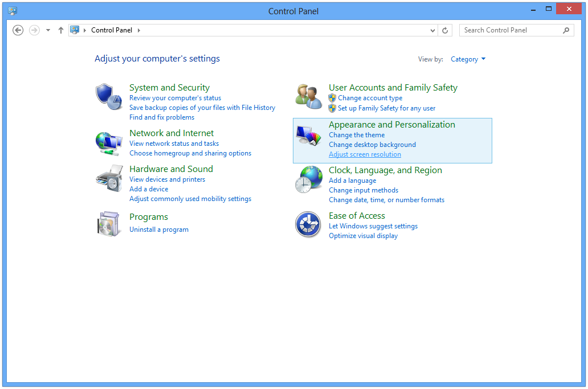Go back with the Back arrow
Viewport: 588px width, 389px height.
(x=18, y=30)
